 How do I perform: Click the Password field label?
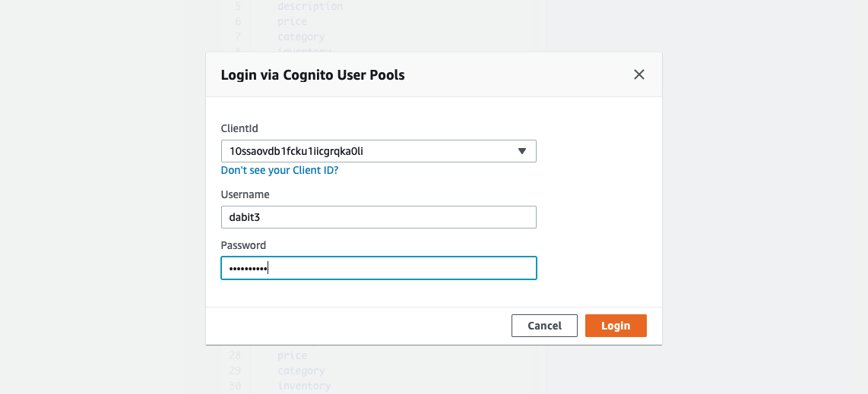pyautogui.click(x=243, y=245)
